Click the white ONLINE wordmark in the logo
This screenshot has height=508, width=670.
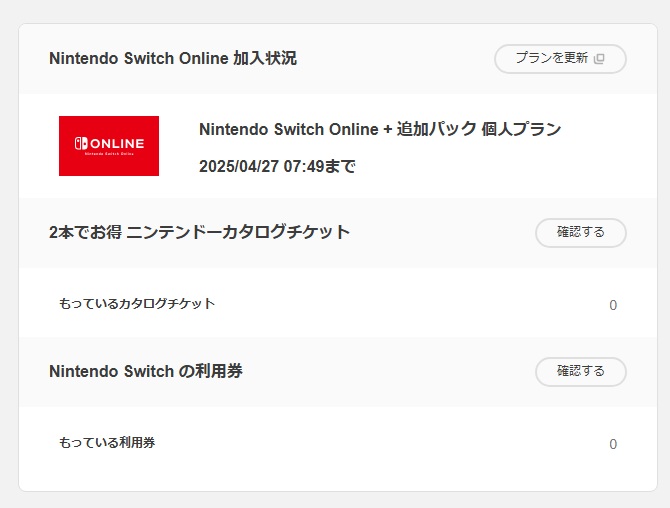(116, 144)
